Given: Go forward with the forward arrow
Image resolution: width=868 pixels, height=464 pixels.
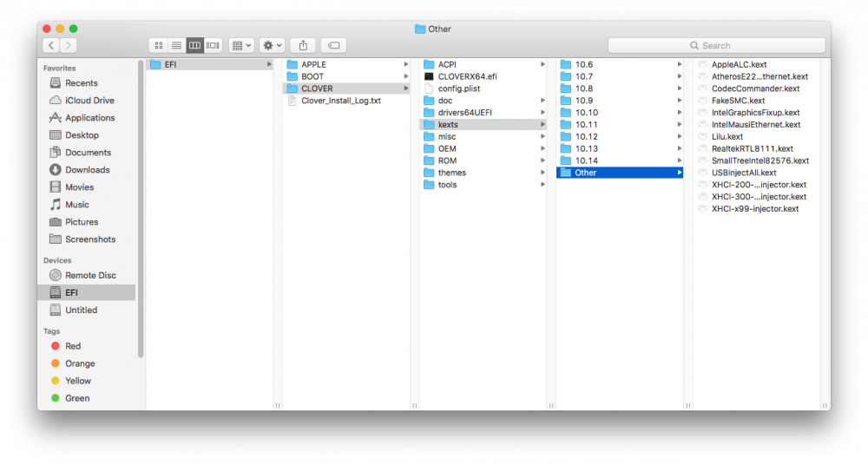Looking at the screenshot, I should [x=68, y=45].
